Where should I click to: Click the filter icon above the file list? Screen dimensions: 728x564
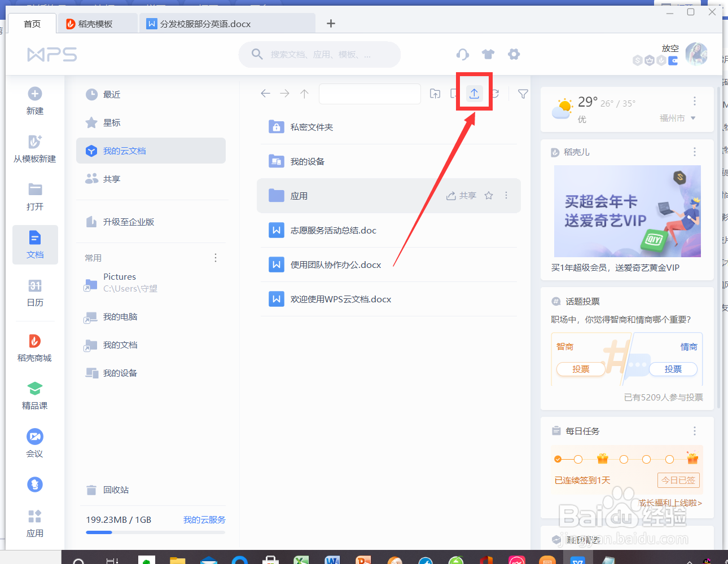point(523,94)
